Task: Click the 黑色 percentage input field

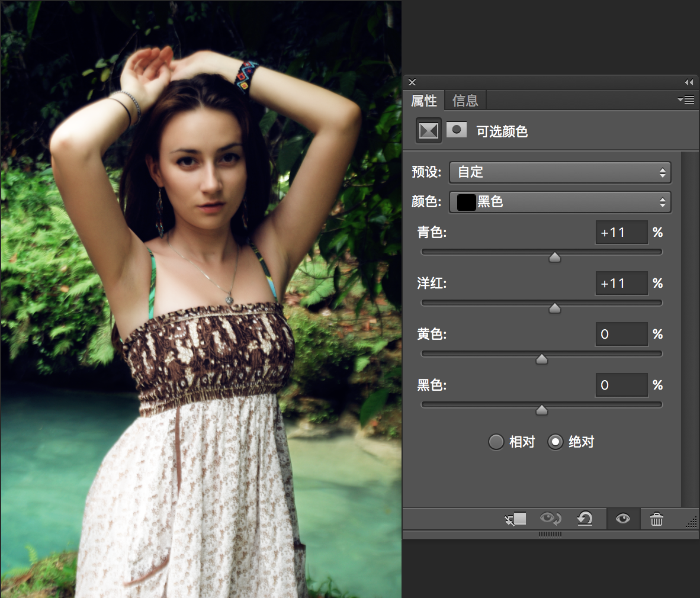Action: click(621, 385)
